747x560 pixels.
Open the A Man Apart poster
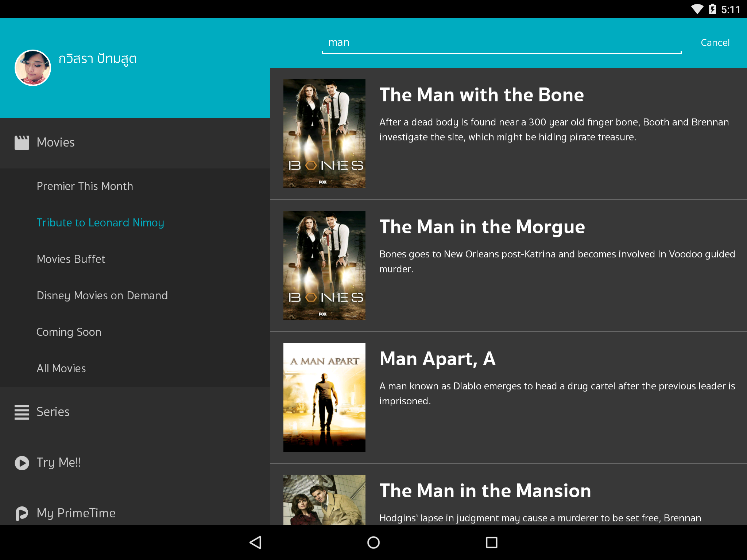(324, 397)
